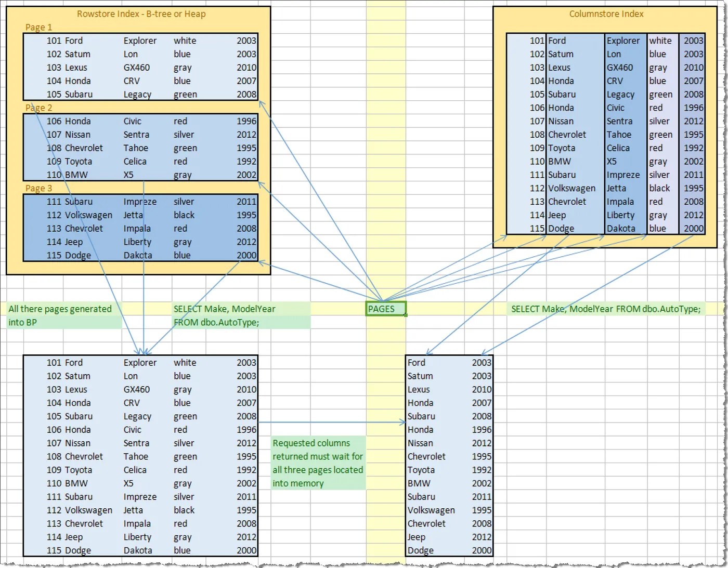Select '2007' in Rowstore Page 1
This screenshot has height=568, width=728.
[x=246, y=81]
